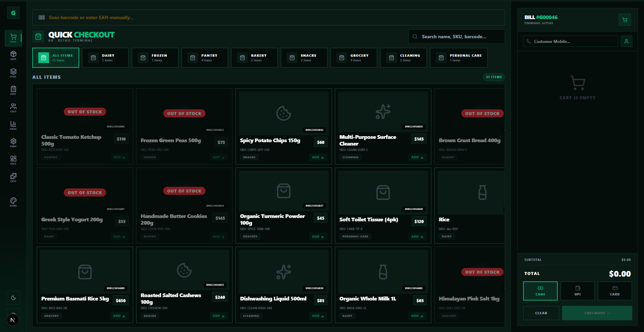Open the System (SYST) grid icon
644x332 pixels.
tap(13, 160)
